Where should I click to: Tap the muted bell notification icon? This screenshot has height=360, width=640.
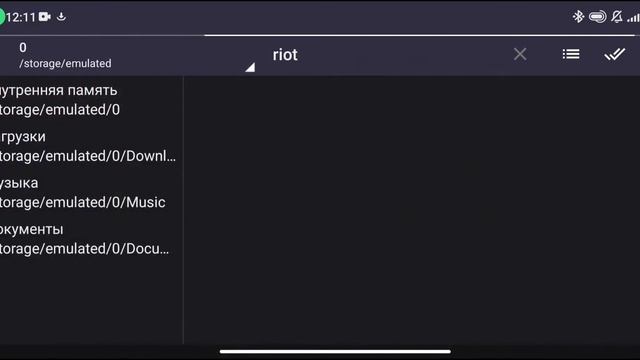pos(617,17)
